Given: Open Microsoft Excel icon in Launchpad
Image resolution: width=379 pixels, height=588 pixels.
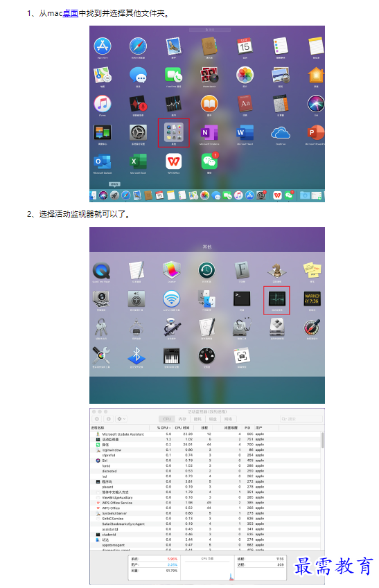Looking at the screenshot, I should [x=138, y=161].
